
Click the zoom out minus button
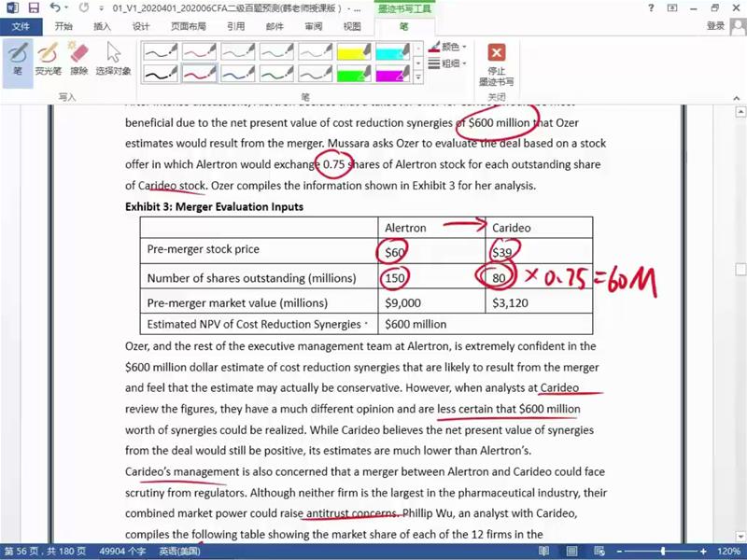point(620,552)
